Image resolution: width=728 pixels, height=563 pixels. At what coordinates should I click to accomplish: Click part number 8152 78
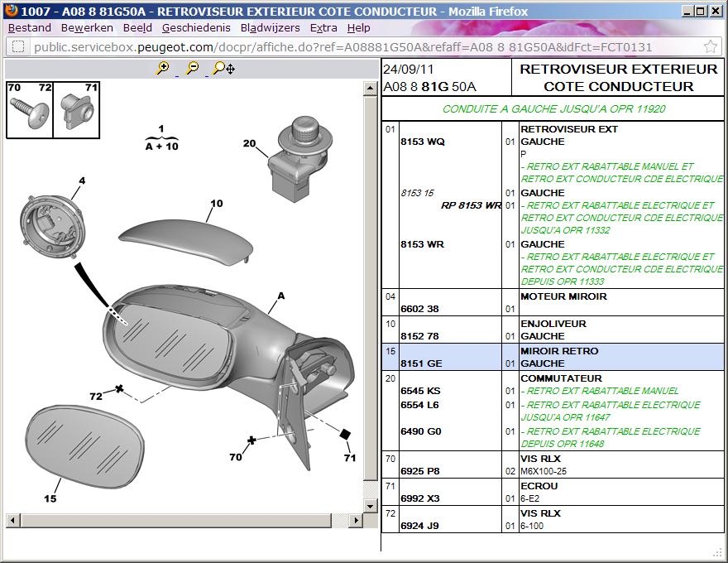[419, 336]
